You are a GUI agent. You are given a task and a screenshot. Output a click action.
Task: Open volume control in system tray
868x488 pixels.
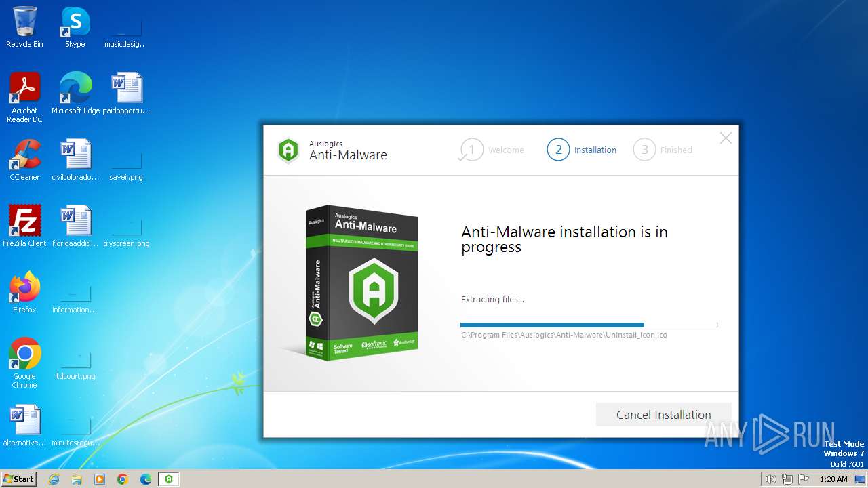(770, 479)
